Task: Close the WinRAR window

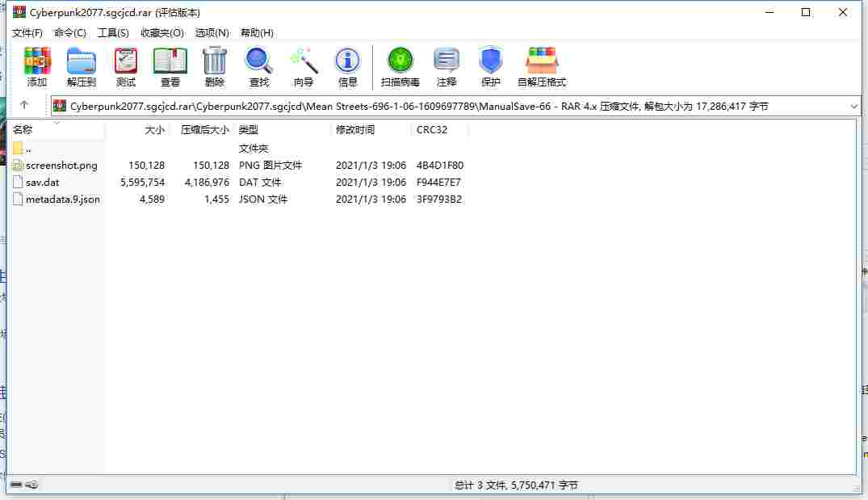Action: pos(842,12)
